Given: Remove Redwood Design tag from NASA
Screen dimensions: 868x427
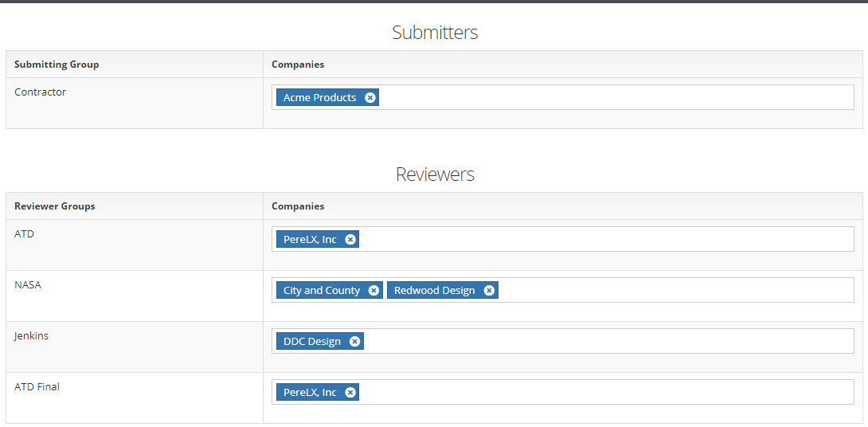Looking at the screenshot, I should coord(489,290).
